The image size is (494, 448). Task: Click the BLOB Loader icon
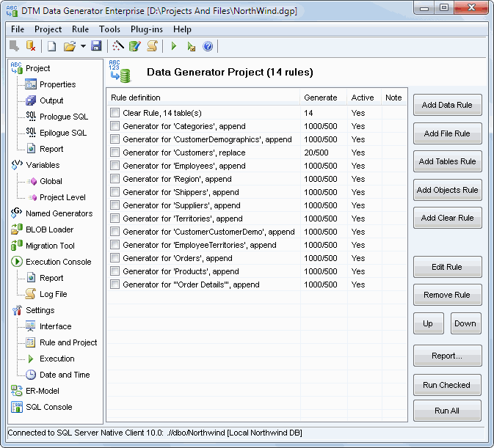(17, 229)
